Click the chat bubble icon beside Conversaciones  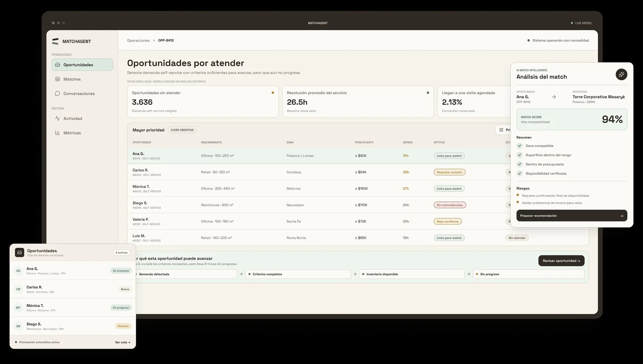point(58,94)
